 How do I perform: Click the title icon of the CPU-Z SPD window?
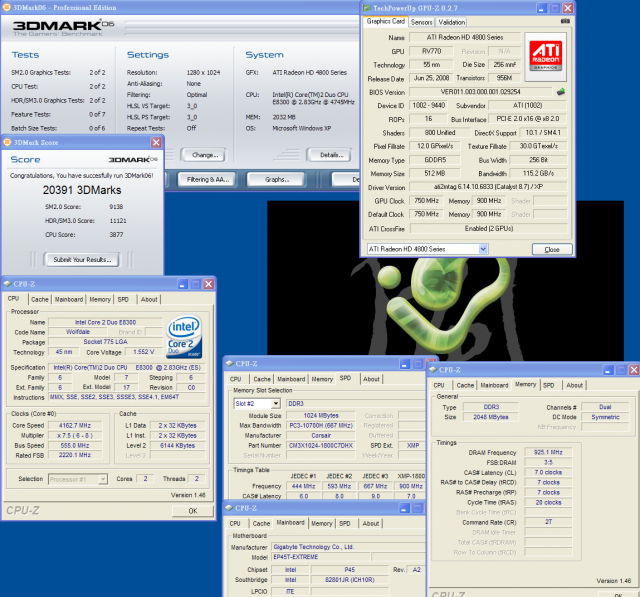click(229, 363)
